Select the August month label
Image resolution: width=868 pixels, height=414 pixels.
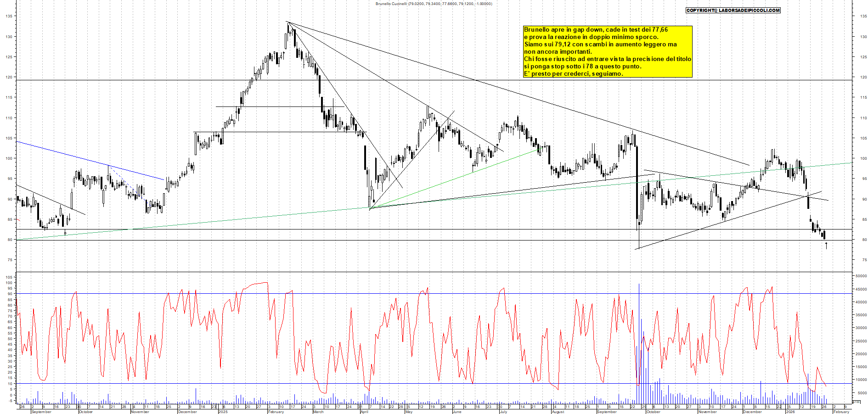pos(558,412)
